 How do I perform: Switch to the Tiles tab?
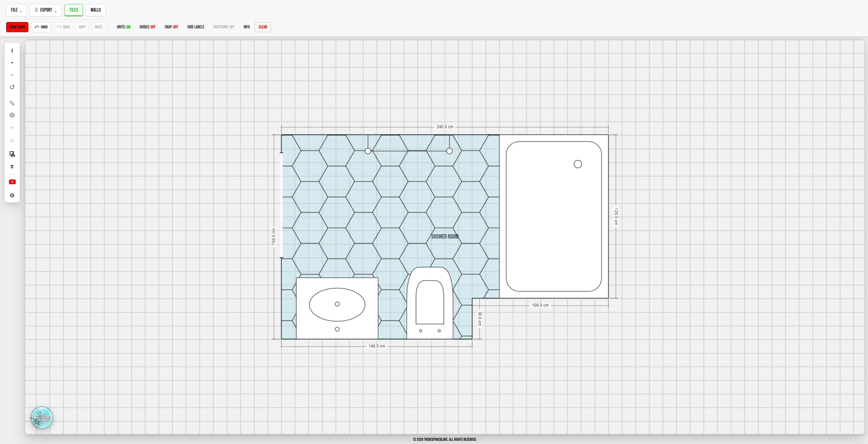click(x=74, y=10)
